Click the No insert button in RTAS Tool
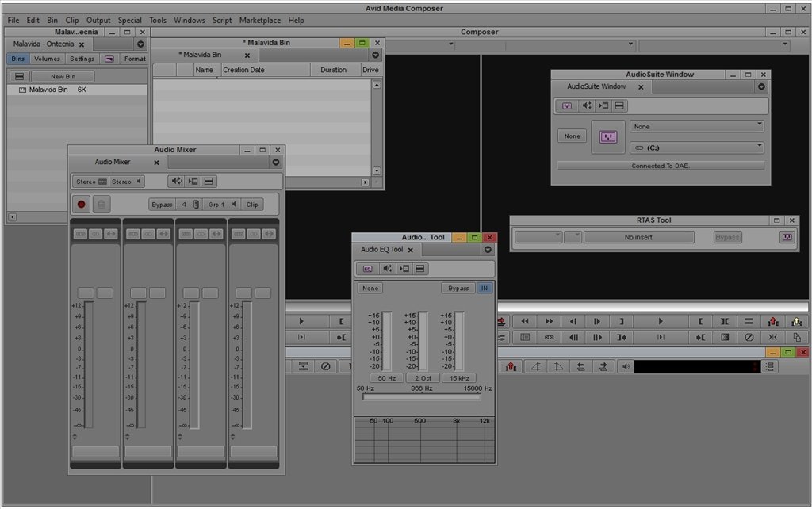 (638, 237)
